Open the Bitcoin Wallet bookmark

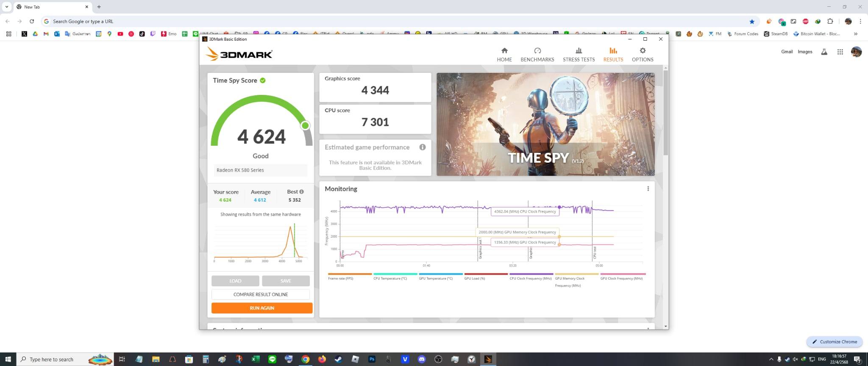pos(816,34)
